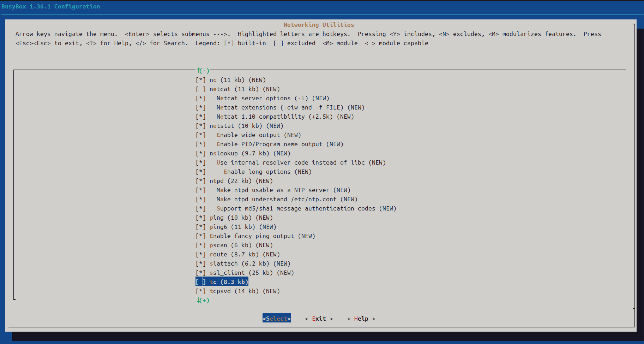
Task: Select the route (8.7 kb) entry
Action: click(244, 255)
